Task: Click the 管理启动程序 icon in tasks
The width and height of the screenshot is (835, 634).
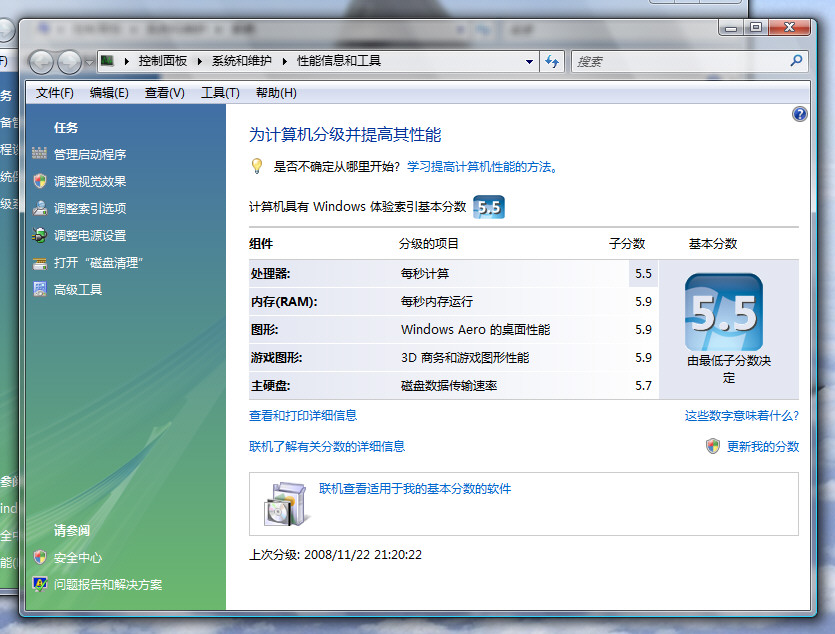Action: click(x=39, y=153)
